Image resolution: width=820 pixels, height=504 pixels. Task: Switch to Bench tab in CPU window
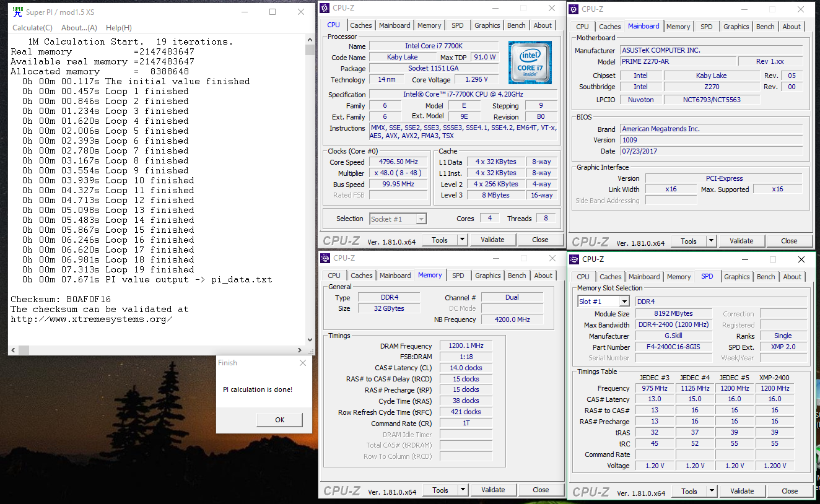[517, 25]
